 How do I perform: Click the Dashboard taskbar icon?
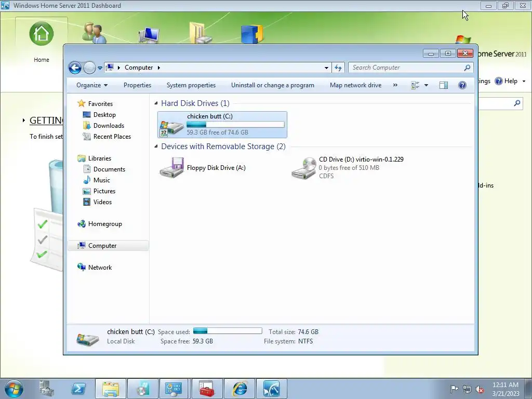pyautogui.click(x=271, y=389)
